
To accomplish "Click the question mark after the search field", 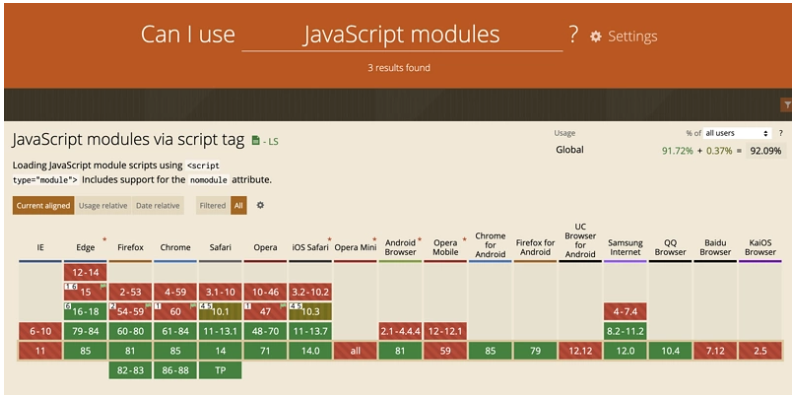I will click(x=573, y=35).
